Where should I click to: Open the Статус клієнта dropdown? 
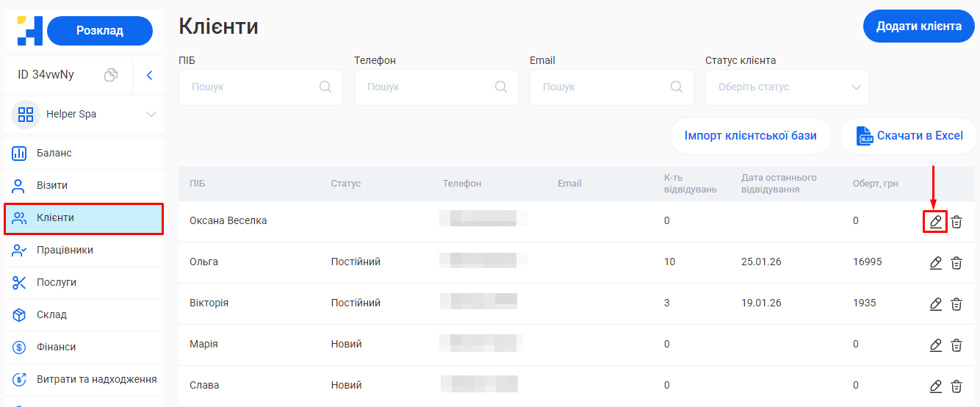coord(787,87)
